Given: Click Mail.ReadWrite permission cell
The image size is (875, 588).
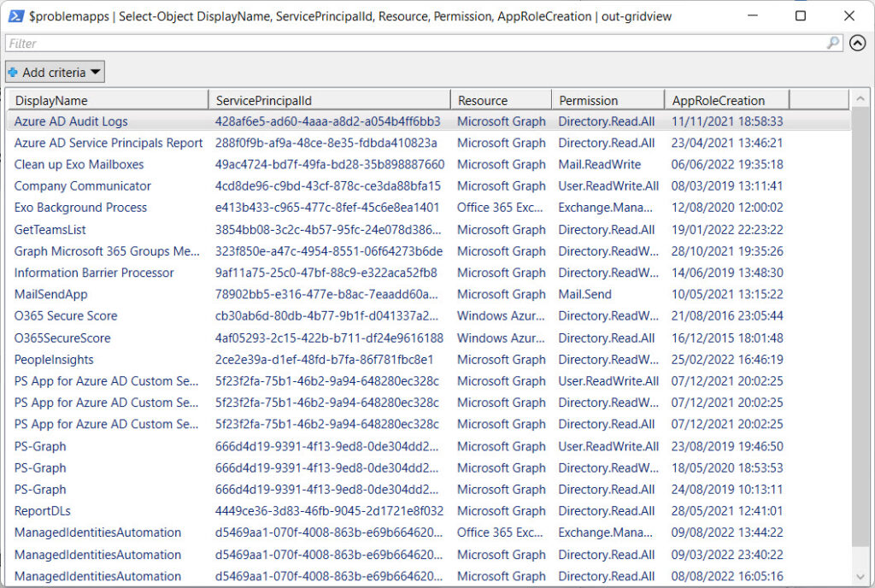Looking at the screenshot, I should click(599, 165).
